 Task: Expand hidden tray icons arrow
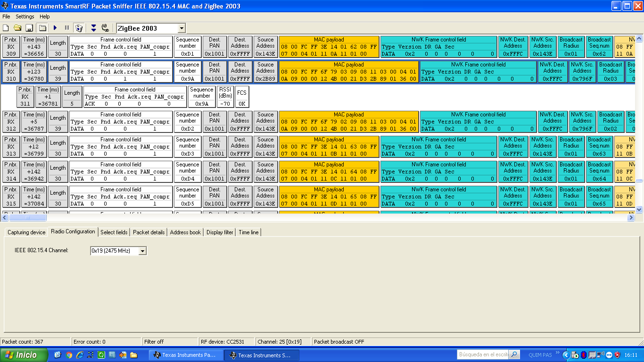pyautogui.click(x=566, y=355)
